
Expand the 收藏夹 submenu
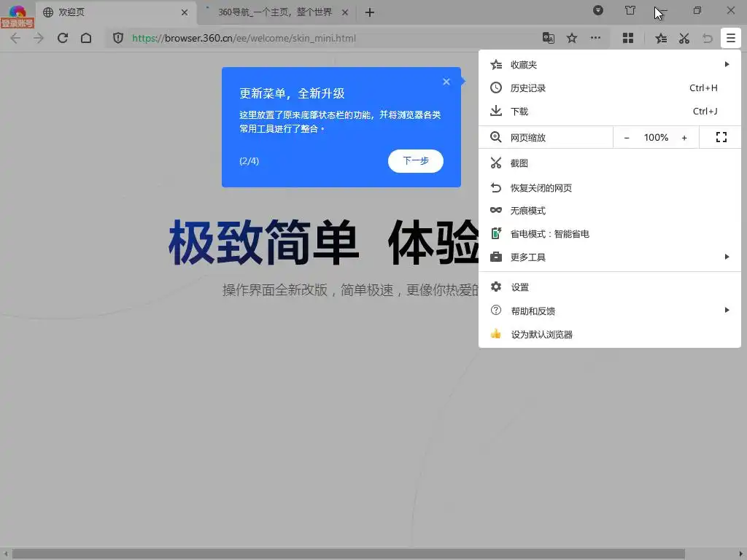[x=609, y=64]
